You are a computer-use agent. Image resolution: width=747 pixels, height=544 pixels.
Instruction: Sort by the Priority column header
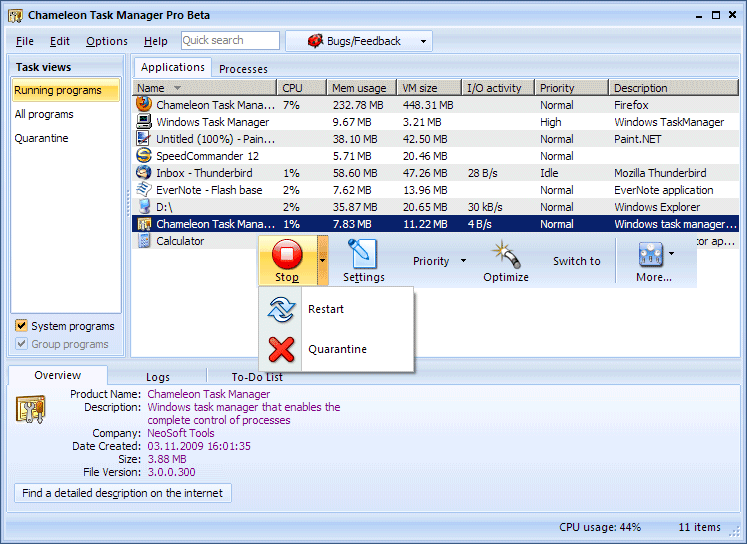point(571,88)
